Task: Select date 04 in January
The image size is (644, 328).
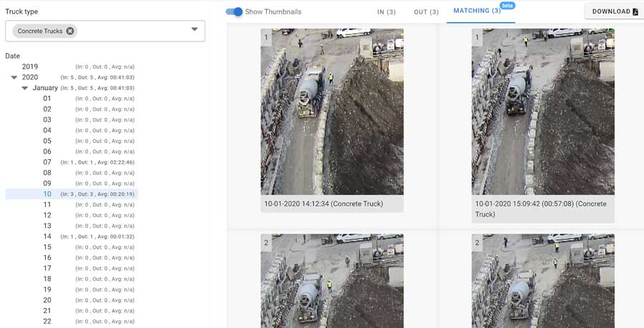Action: [72, 130]
